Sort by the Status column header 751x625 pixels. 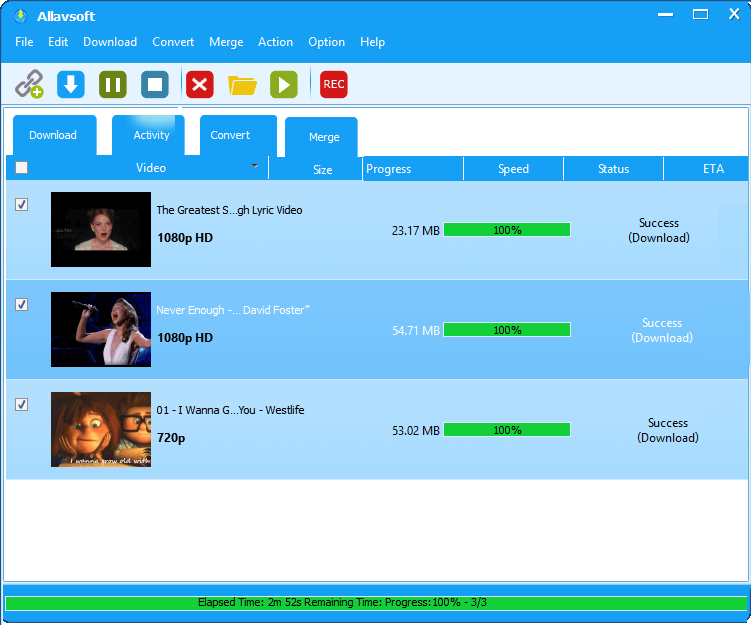tap(614, 169)
